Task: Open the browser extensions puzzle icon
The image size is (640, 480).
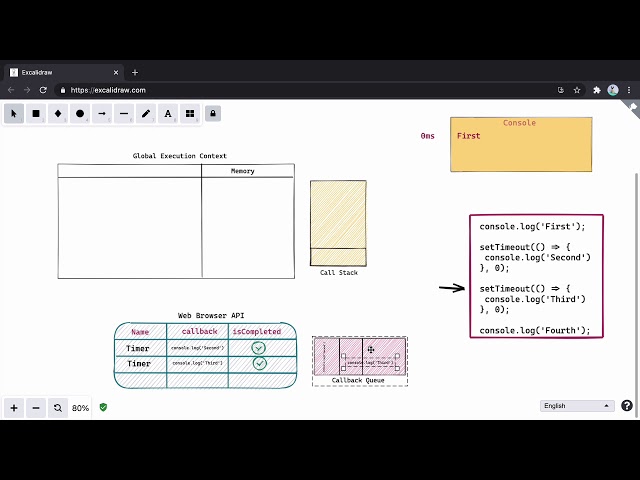Action: pos(597,90)
